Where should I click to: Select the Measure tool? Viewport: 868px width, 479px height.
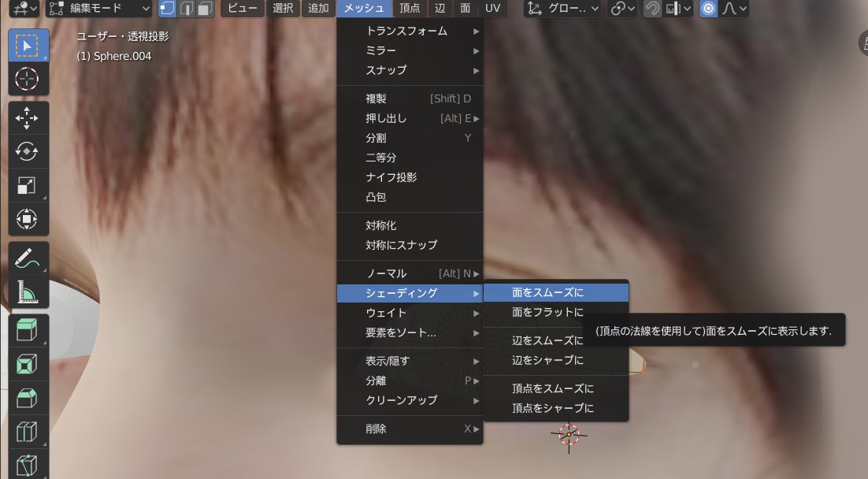(28, 293)
